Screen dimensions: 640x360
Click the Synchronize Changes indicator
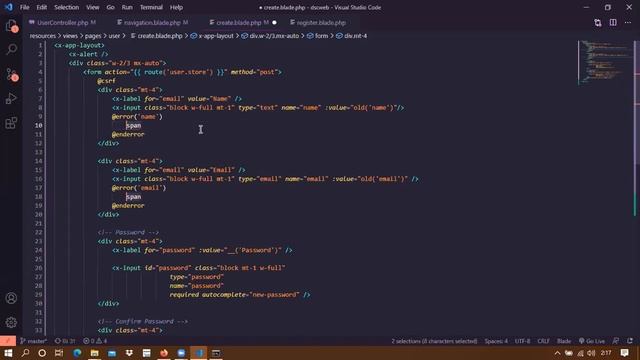pyautogui.click(x=65, y=341)
